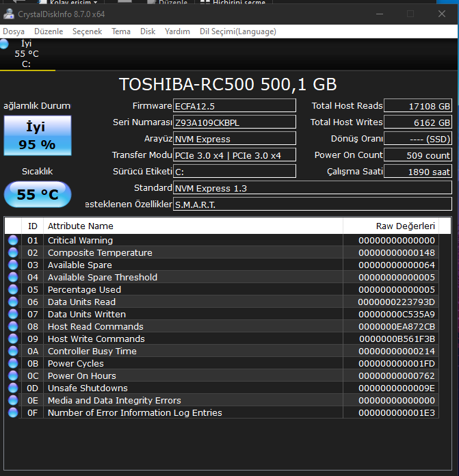The height and width of the screenshot is (476, 459).
Task: Close the CrystalDiskInfo window
Action: click(x=442, y=14)
